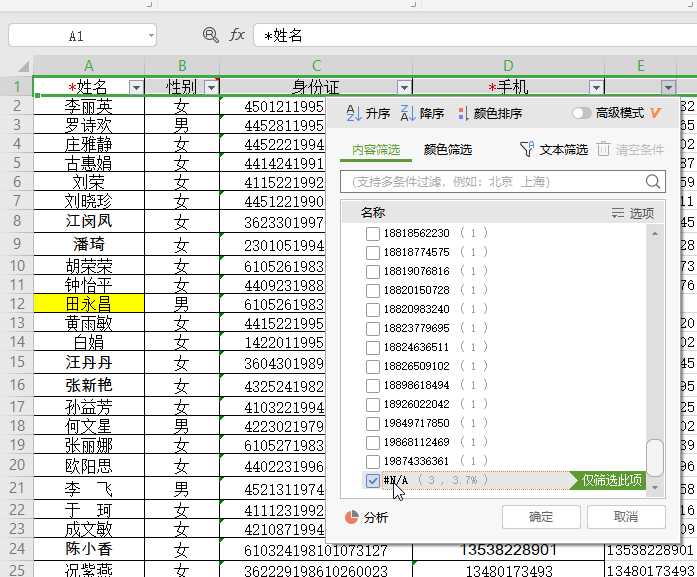Check the 19868112469 checkbox

pyautogui.click(x=373, y=443)
